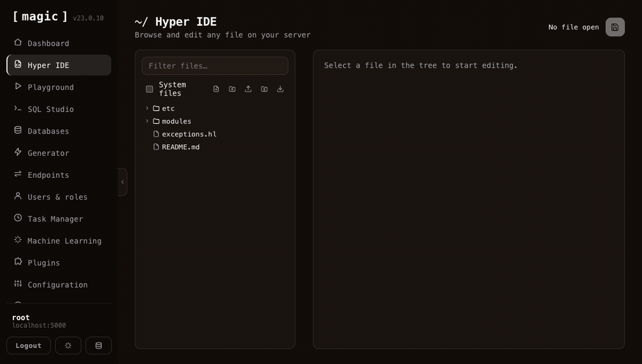The image size is (642, 364).
Task: Click the 'No file open' status text
Action: 573,27
